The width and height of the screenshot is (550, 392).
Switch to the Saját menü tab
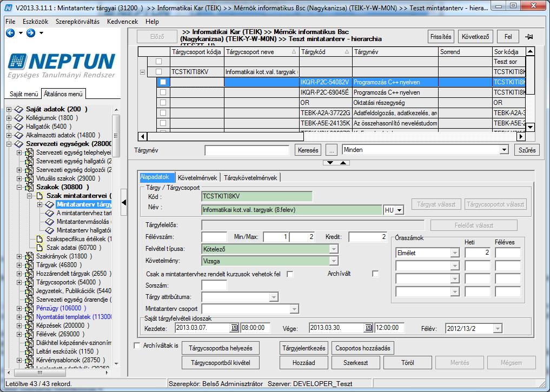[23, 94]
